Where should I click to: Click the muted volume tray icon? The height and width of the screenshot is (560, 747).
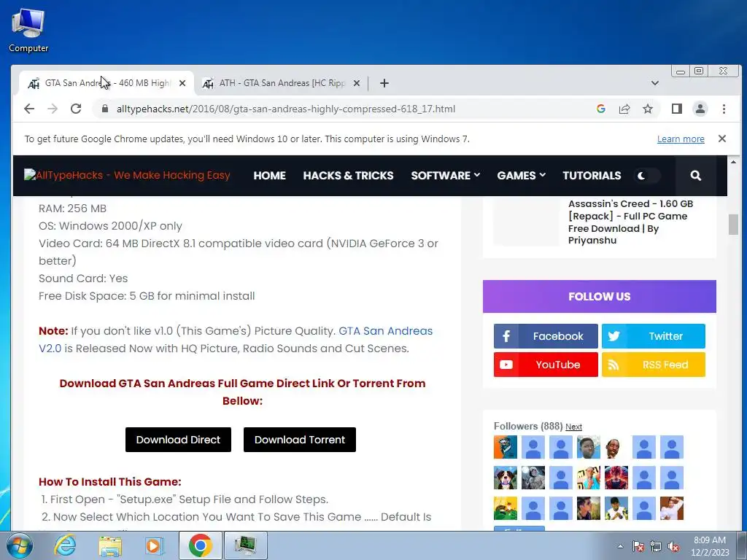(x=673, y=546)
